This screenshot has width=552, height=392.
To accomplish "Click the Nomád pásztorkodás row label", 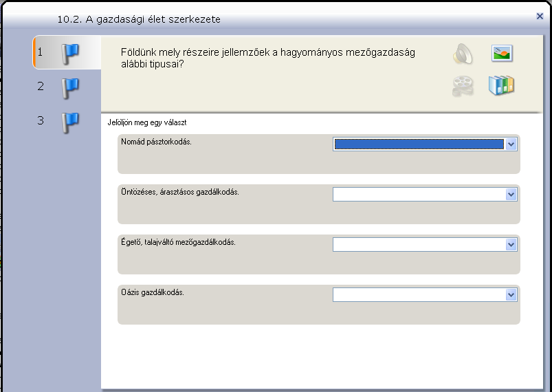I will coord(156,142).
